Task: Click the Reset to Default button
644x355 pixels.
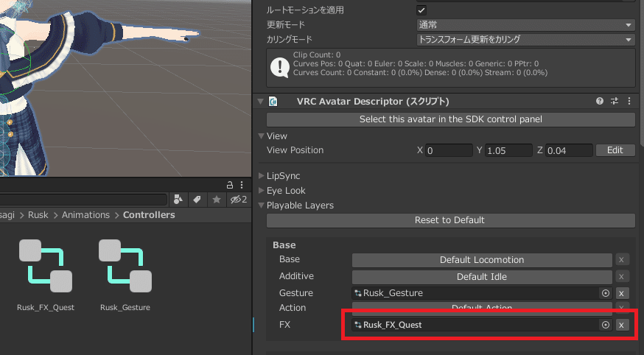Action: coord(450,220)
